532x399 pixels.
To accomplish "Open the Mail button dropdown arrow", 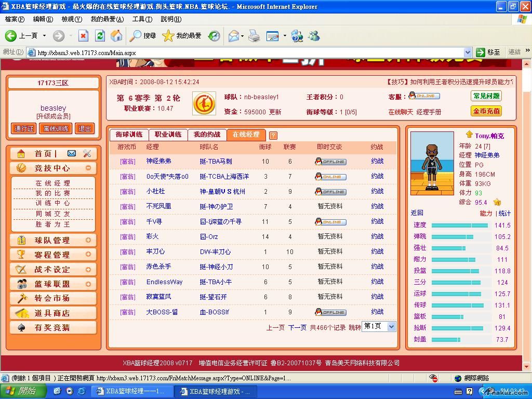I will tap(242, 36).
